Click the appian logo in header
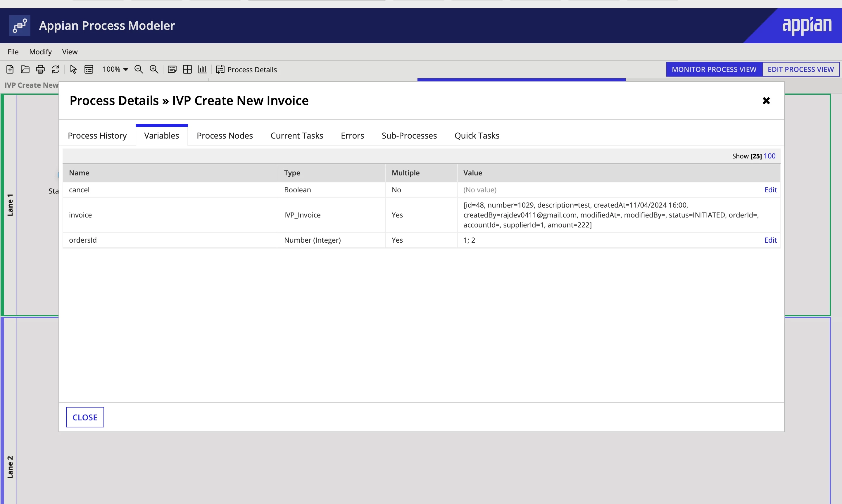842x504 pixels. pos(807,26)
